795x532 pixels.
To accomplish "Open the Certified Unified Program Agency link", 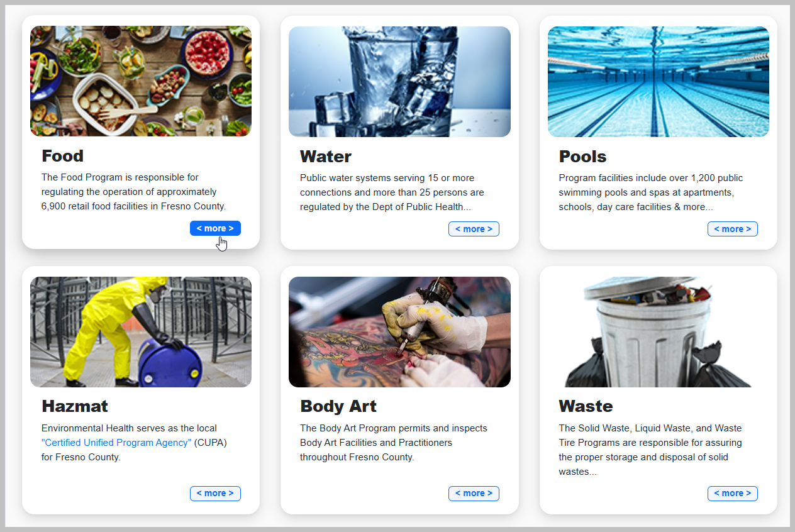I will 116,443.
